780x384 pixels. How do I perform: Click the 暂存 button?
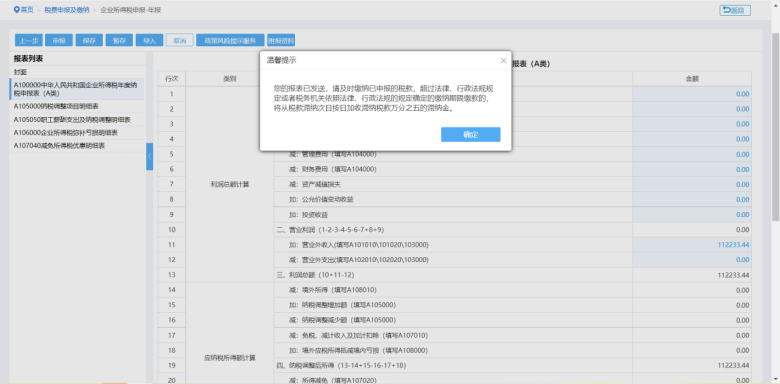119,41
